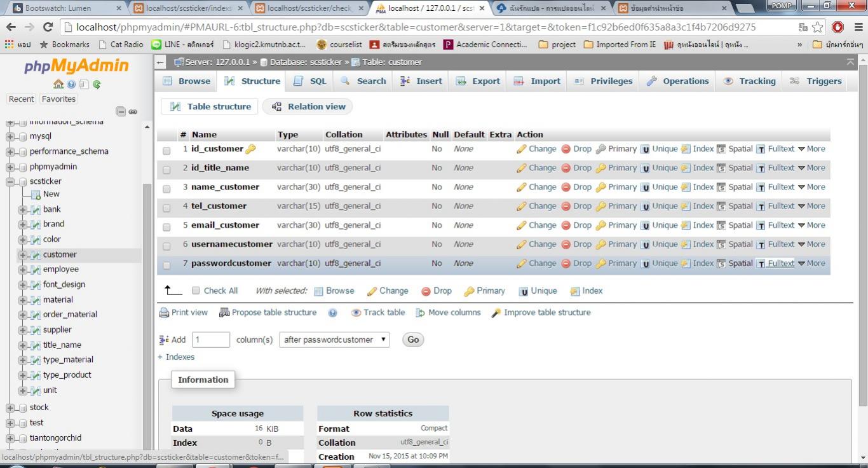Open Print view printer icon
The image size is (868, 468).
pyautogui.click(x=164, y=312)
